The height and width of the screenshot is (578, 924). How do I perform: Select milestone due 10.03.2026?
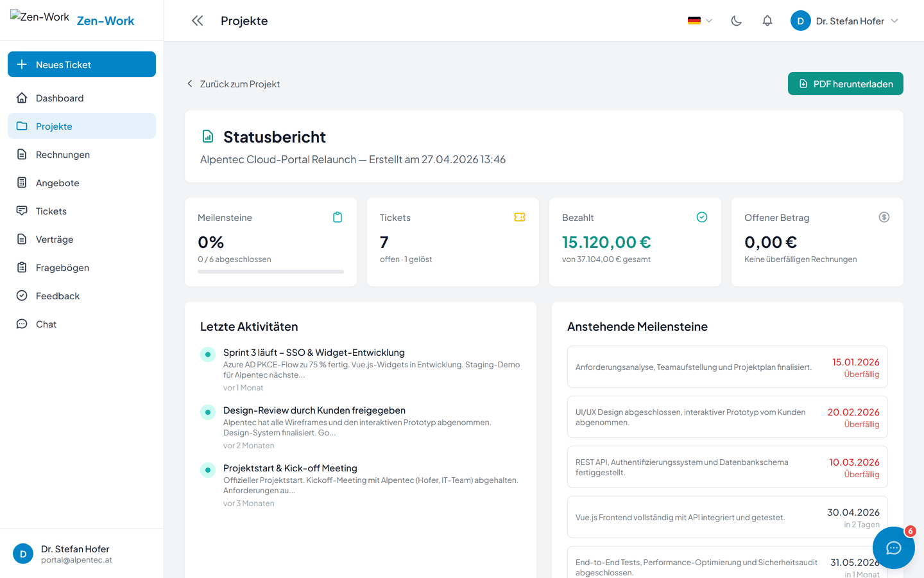728,467
